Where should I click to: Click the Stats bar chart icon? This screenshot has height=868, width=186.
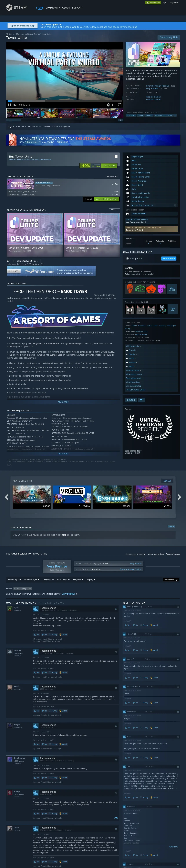click(128, 189)
